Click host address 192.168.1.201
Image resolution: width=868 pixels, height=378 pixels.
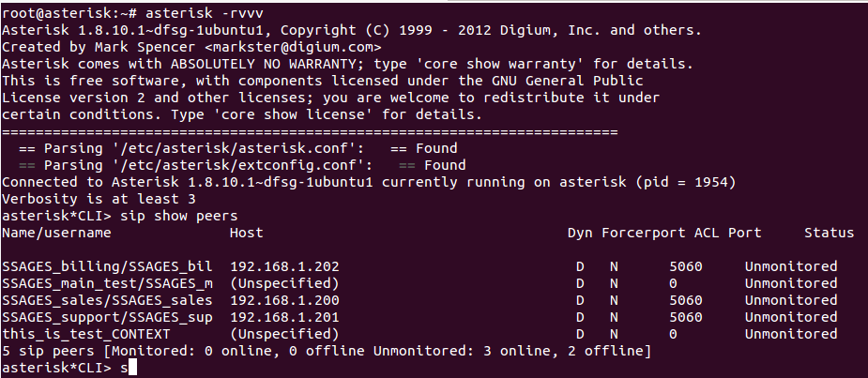(x=284, y=317)
